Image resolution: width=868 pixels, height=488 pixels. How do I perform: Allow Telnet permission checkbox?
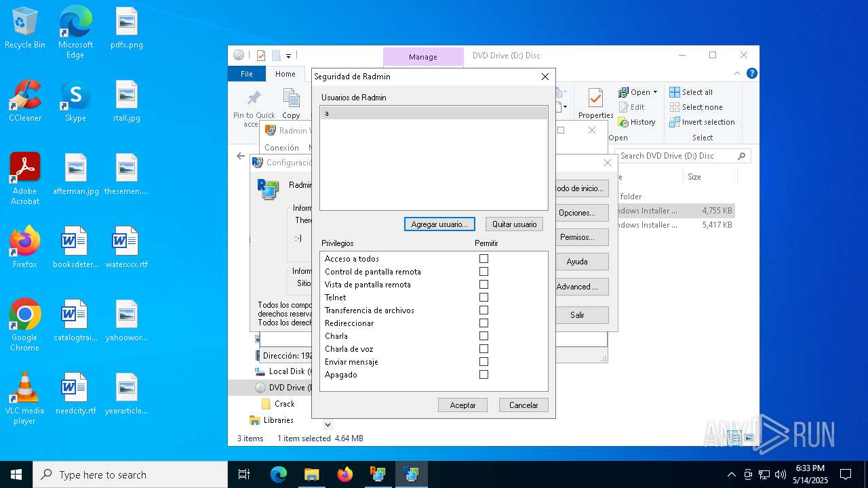[484, 298]
